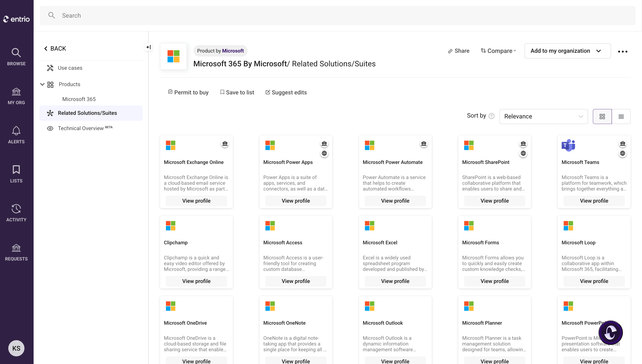Click organization icon on Microsoft Teams card
The width and height of the screenshot is (642, 364).
[x=622, y=144]
